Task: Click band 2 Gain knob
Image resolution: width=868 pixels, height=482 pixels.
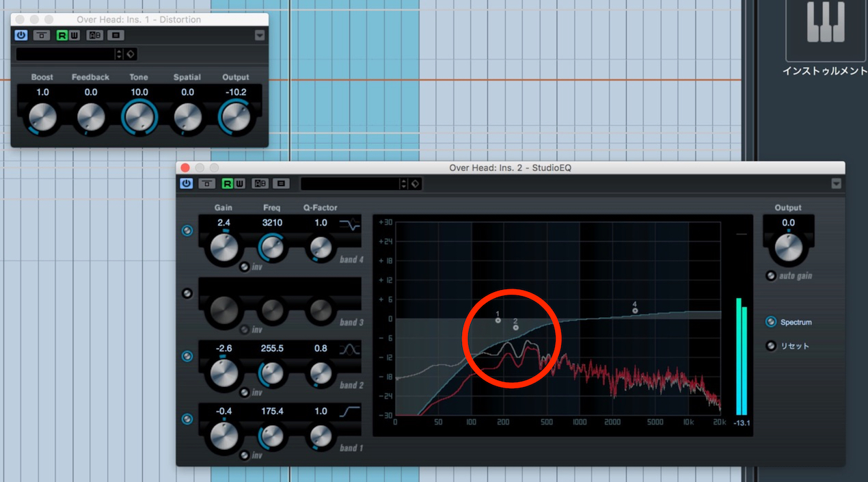Action: click(224, 373)
